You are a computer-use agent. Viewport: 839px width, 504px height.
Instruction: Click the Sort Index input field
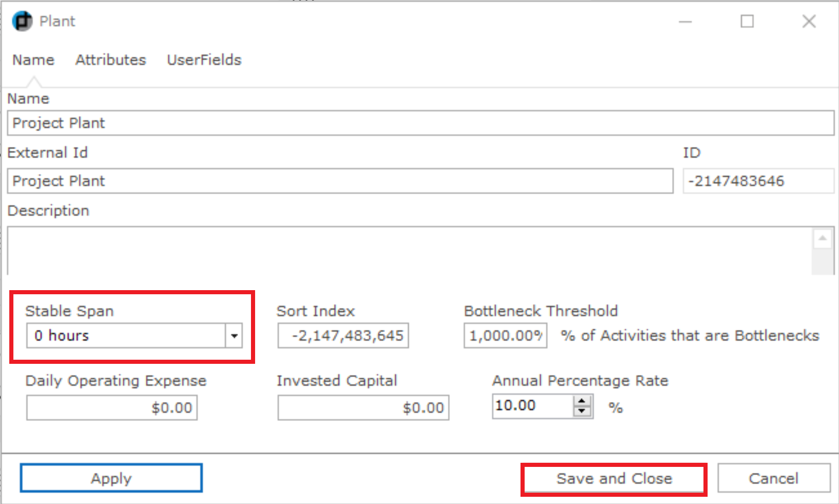343,336
